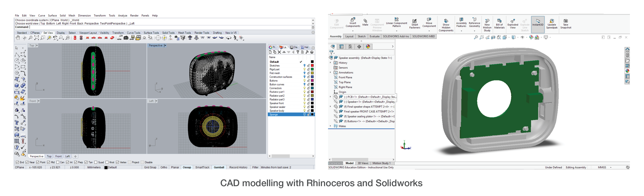Open the Rhino Curve menu
The width and height of the screenshot is (644, 196).
point(41,15)
